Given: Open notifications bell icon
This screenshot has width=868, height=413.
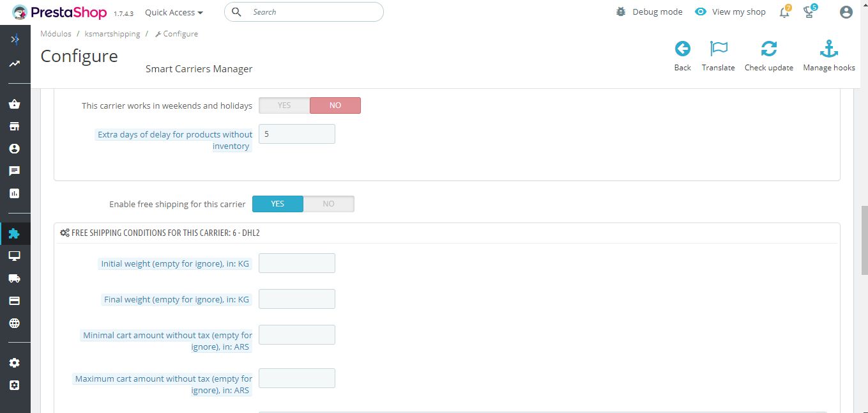Looking at the screenshot, I should coord(784,12).
